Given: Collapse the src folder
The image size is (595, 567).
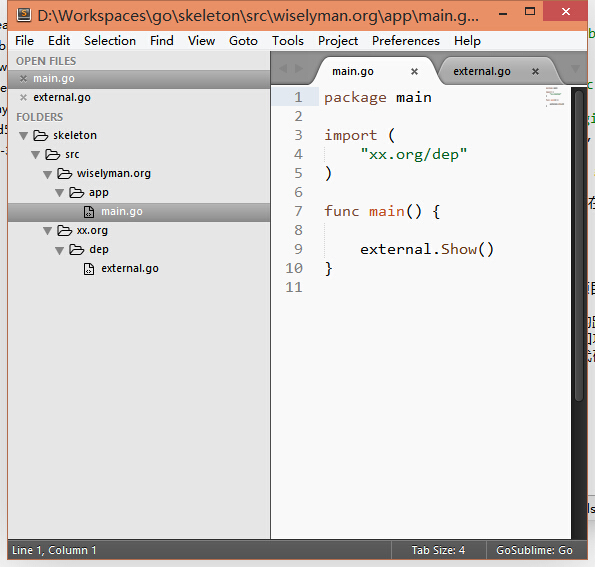Looking at the screenshot, I should point(36,155).
